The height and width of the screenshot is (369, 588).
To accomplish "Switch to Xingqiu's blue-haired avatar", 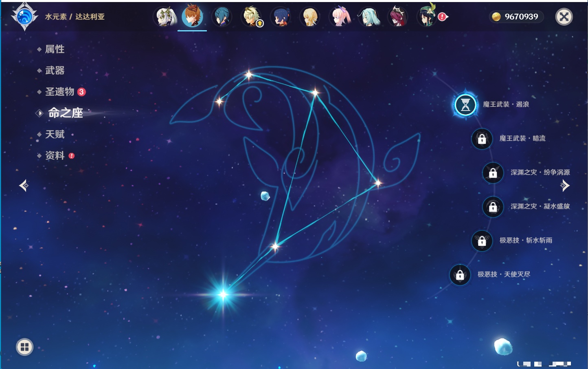I will pyautogui.click(x=222, y=17).
